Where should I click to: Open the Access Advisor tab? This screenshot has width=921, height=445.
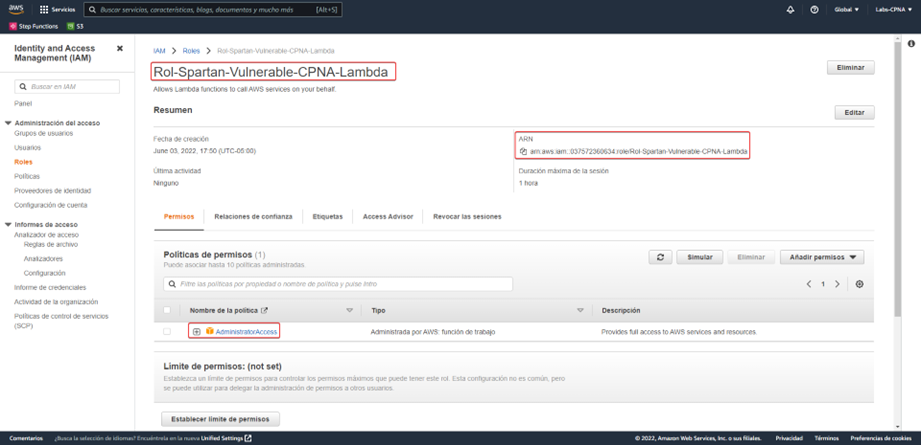[x=388, y=217]
